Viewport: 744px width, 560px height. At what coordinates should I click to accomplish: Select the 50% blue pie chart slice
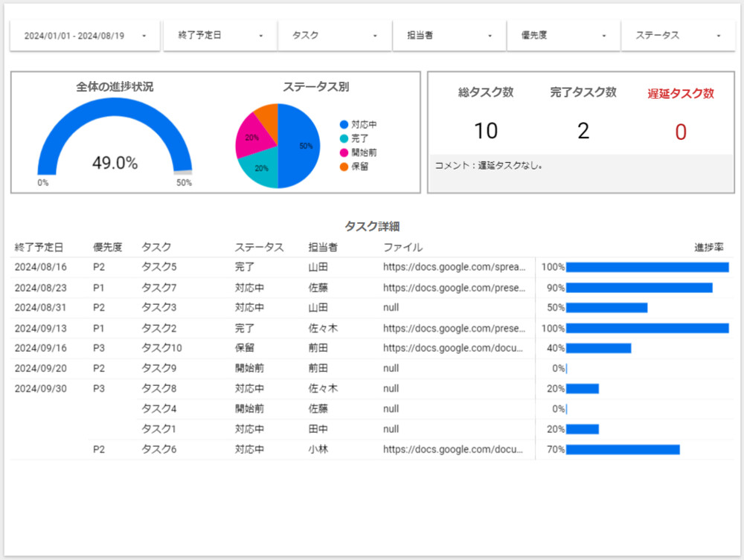pos(300,147)
